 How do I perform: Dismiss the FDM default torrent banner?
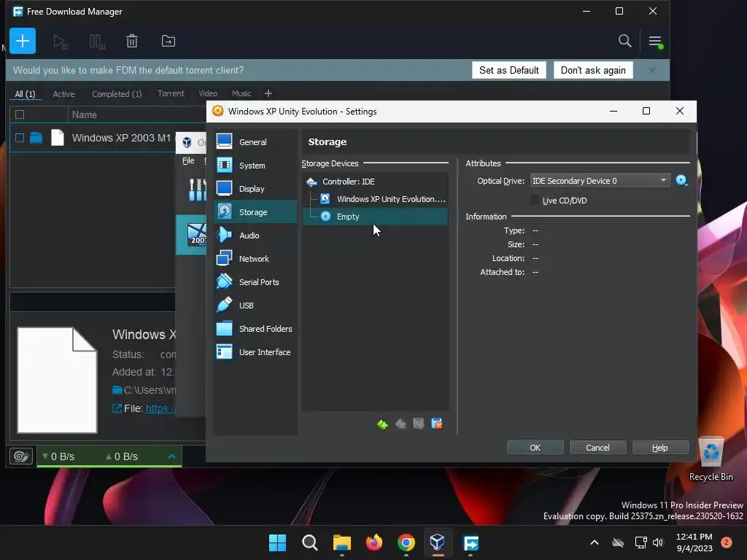(x=651, y=71)
